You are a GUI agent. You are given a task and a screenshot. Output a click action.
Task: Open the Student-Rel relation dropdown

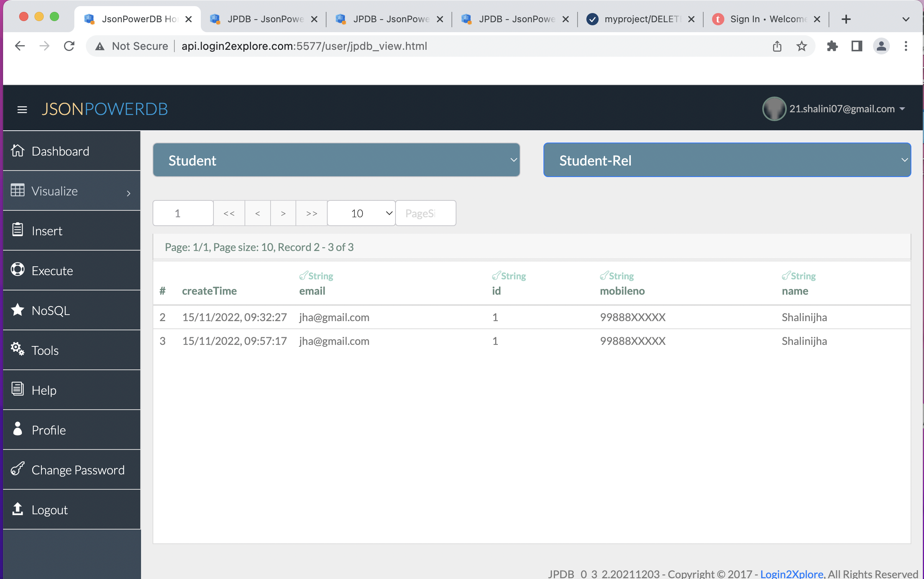(x=727, y=160)
